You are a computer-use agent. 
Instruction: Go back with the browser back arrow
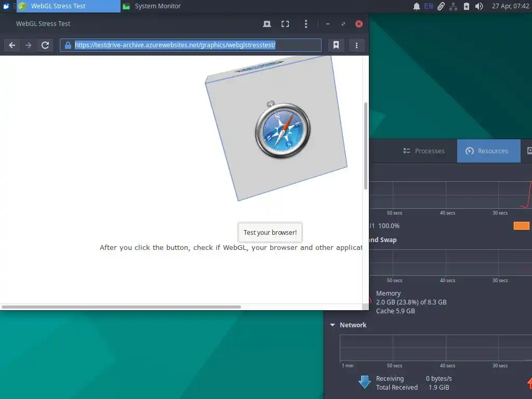(x=12, y=45)
